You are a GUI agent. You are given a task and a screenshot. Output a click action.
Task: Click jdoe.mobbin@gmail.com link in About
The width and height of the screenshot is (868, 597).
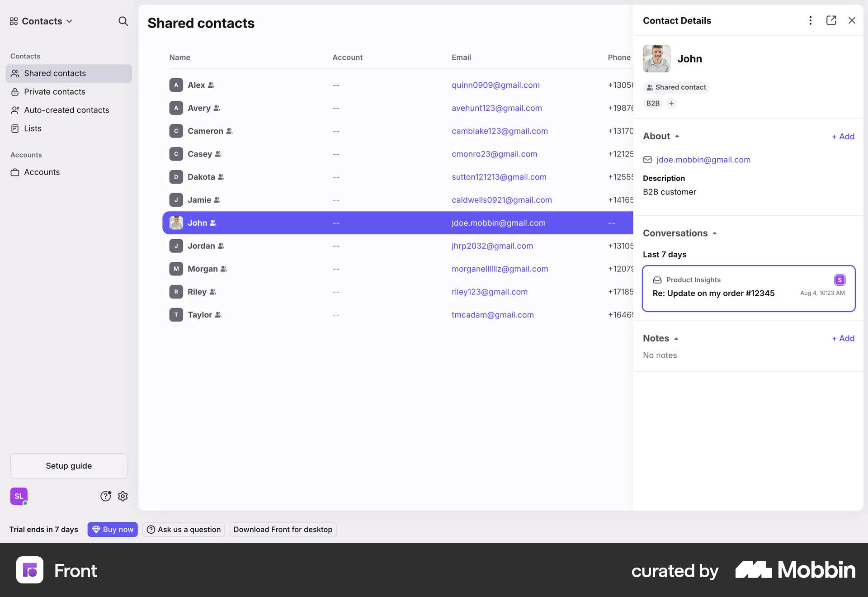(703, 160)
